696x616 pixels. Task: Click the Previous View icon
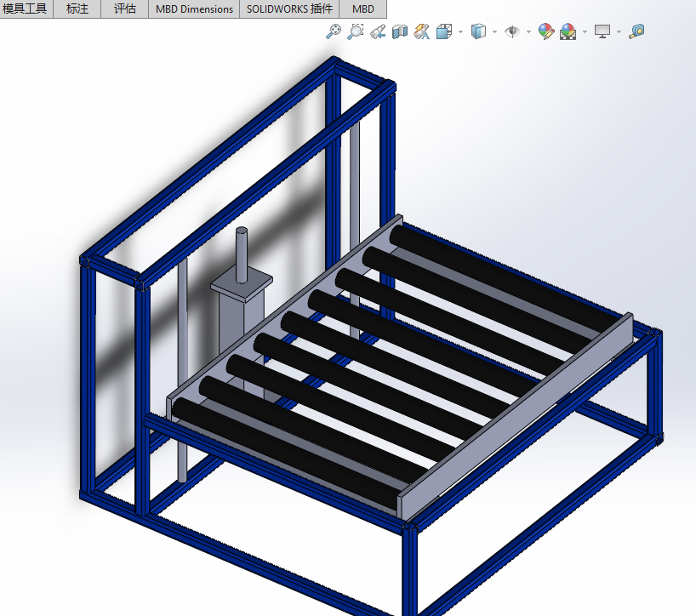point(378,32)
